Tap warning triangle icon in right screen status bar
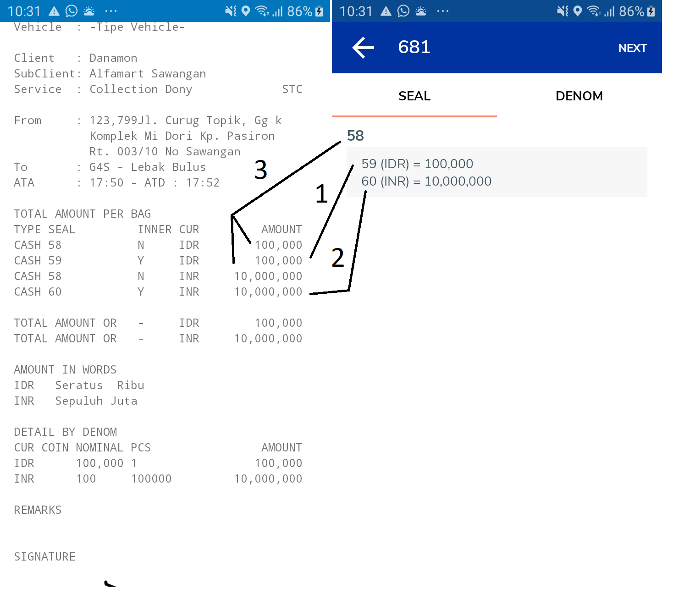 [386, 11]
